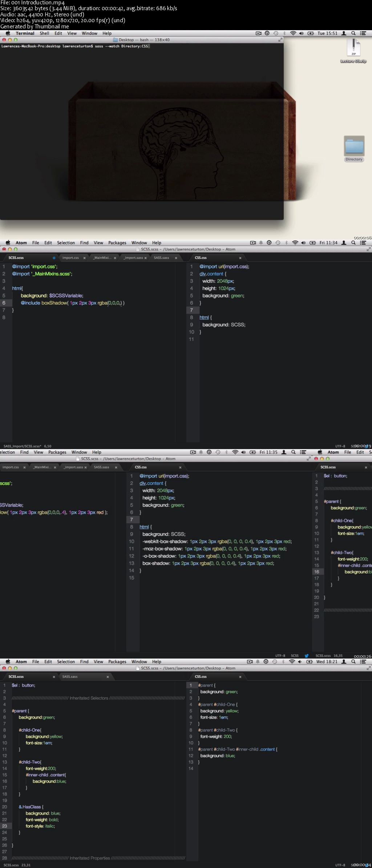
Task: Select the _MainMixi… tab in Fri 11:35 frame
Action: click(43, 467)
